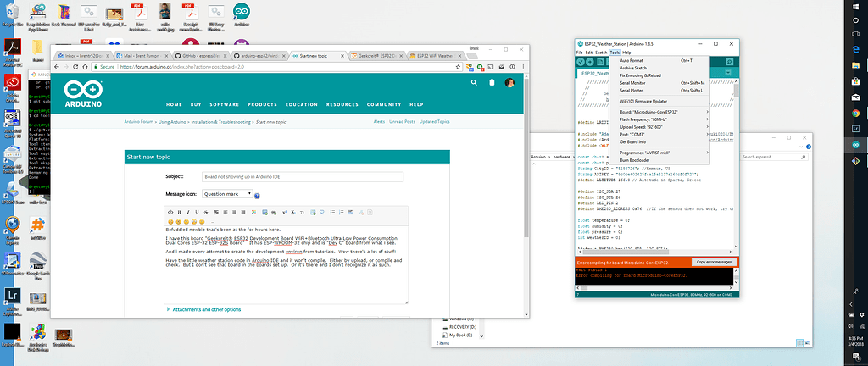Click the Verify checkmark button in Arduino IDE
868x366 pixels.
click(581, 62)
